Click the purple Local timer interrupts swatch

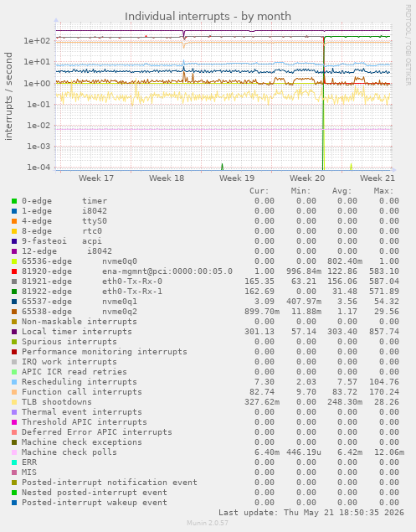pos(14,332)
